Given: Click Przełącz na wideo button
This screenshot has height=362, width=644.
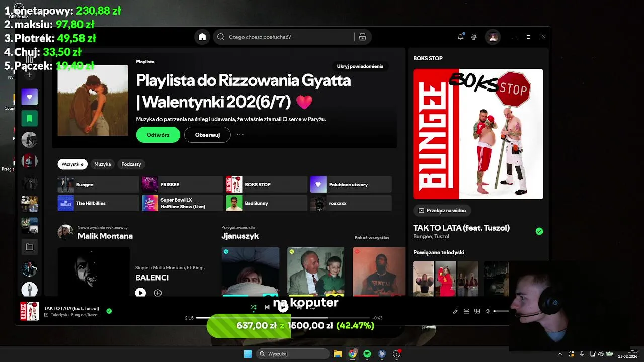Looking at the screenshot, I should [x=442, y=211].
